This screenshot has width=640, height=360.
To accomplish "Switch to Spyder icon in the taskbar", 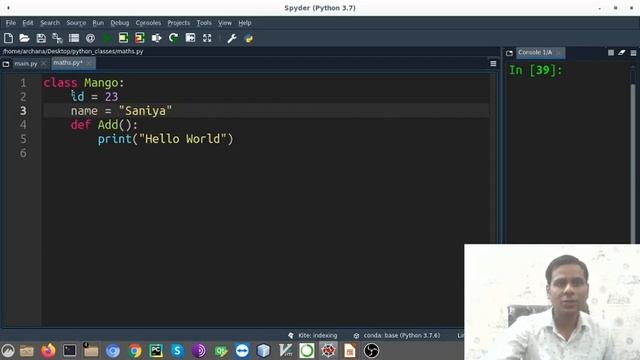I will point(328,351).
